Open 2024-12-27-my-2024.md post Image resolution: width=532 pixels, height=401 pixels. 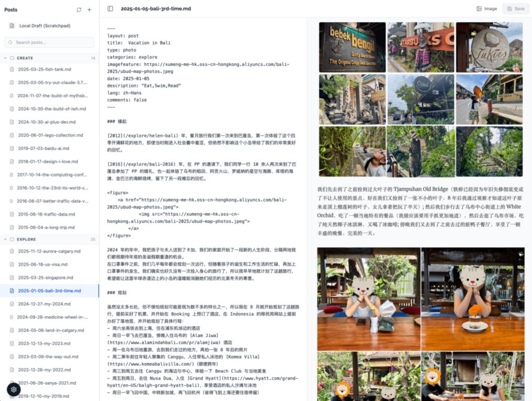pyautogui.click(x=44, y=304)
